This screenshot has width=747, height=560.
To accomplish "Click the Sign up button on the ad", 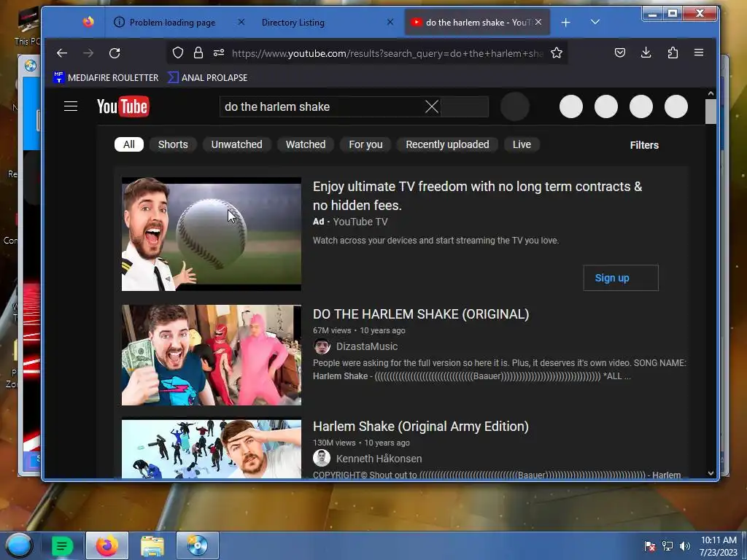I will (621, 278).
